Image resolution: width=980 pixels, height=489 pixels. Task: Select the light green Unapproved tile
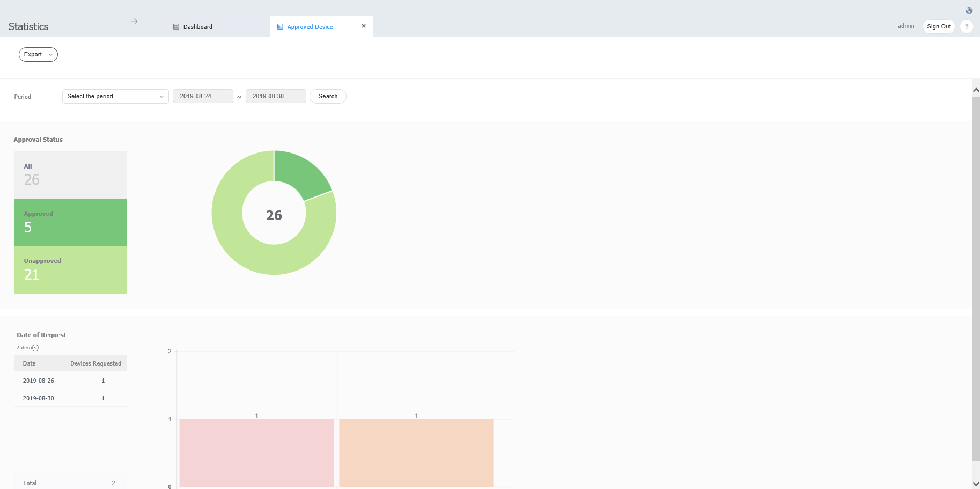tap(70, 270)
